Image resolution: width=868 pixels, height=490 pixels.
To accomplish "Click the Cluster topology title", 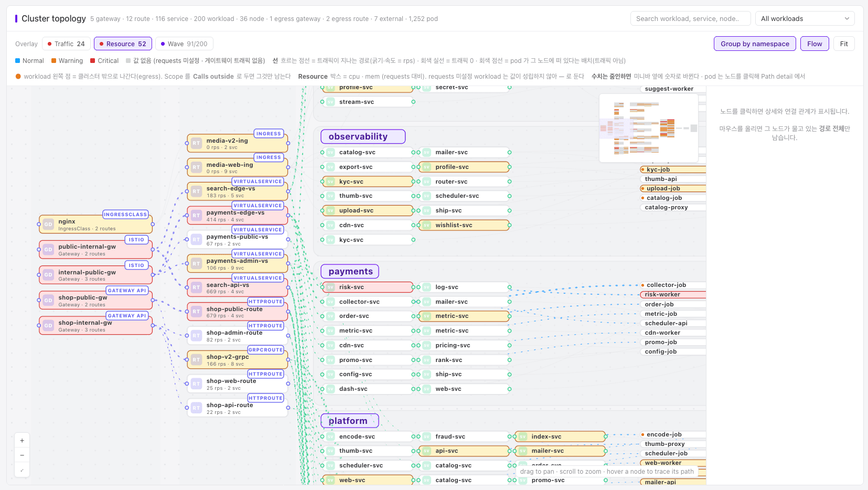I will pos(53,18).
